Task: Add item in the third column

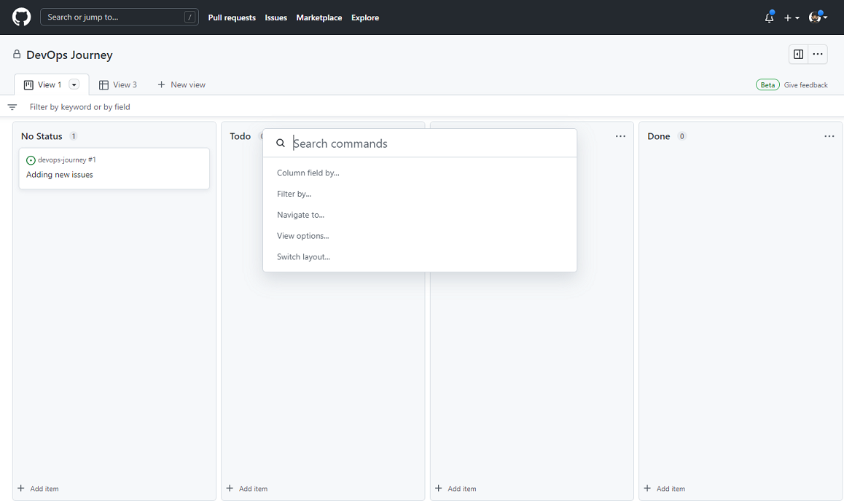Action: click(456, 489)
